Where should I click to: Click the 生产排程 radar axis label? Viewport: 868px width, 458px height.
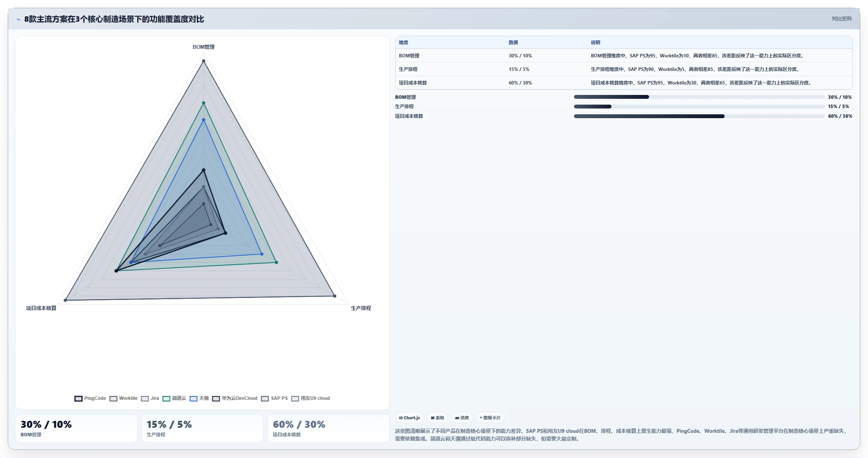(361, 308)
